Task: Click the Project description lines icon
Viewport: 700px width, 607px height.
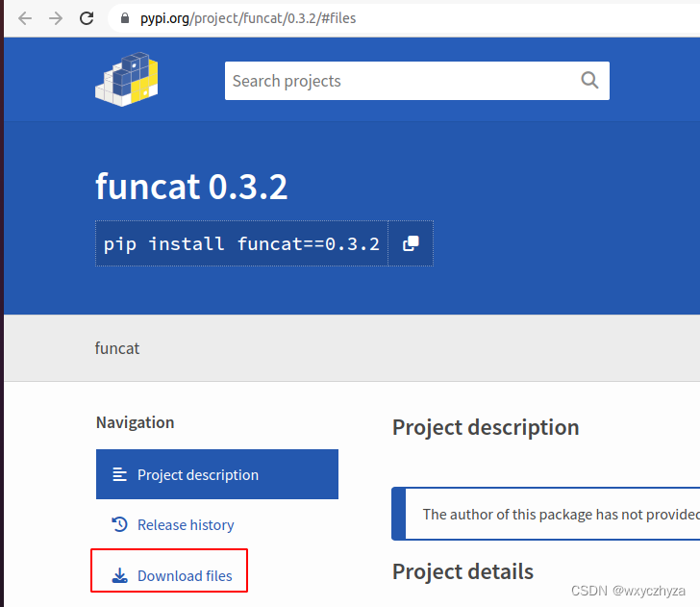Action: pyautogui.click(x=119, y=474)
